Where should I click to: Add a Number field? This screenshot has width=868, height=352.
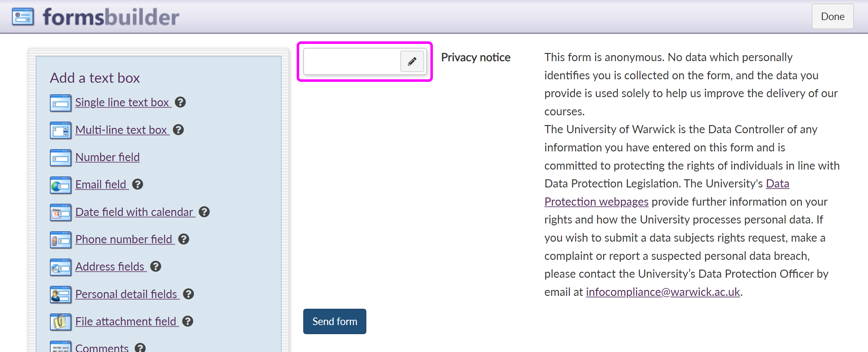(x=107, y=157)
